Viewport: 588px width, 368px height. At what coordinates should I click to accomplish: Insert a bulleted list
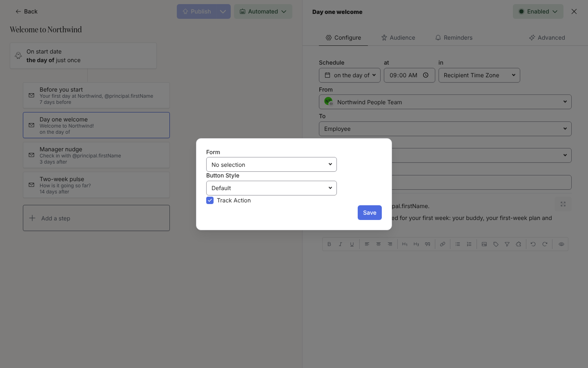458,244
